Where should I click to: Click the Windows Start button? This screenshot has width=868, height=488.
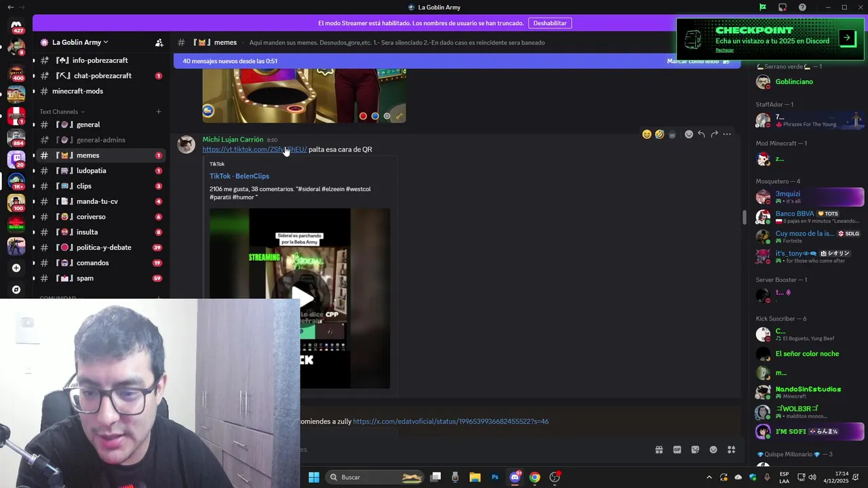click(x=314, y=477)
